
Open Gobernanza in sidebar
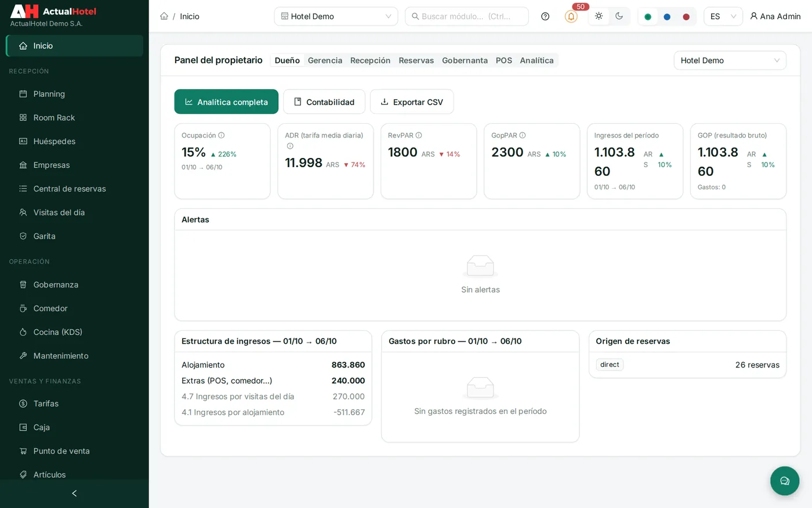pos(74,284)
